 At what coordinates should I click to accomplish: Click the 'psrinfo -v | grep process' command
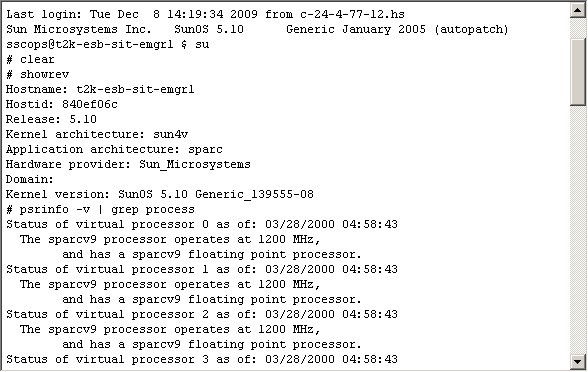(x=107, y=209)
